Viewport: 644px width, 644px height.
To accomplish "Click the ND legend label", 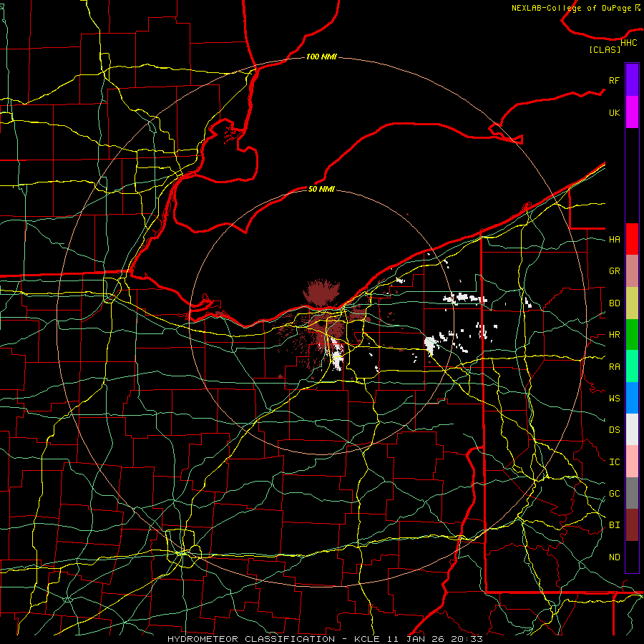I will [x=615, y=557].
